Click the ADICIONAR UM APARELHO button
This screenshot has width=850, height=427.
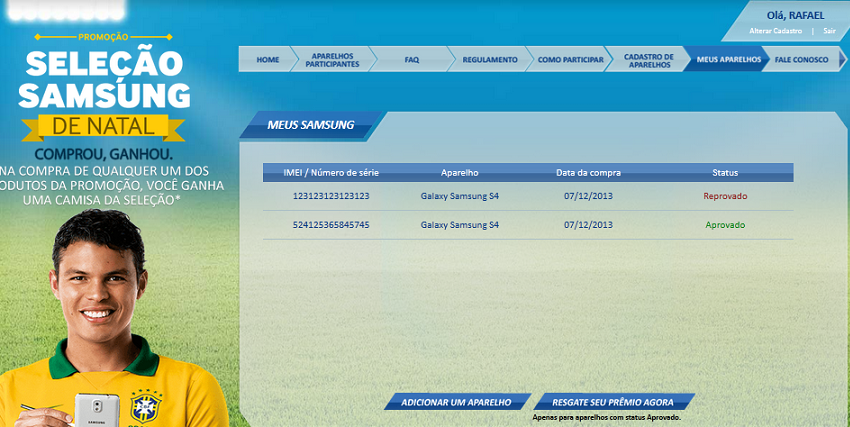tap(456, 402)
